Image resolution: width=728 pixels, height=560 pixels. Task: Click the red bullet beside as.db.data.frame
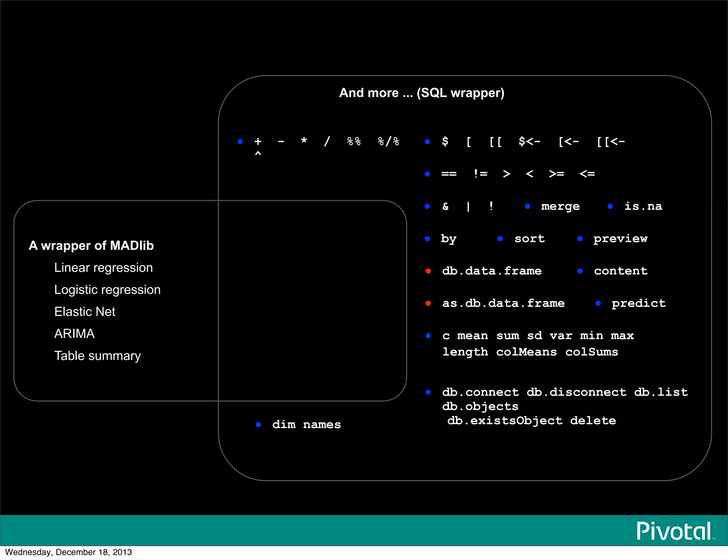tap(428, 303)
